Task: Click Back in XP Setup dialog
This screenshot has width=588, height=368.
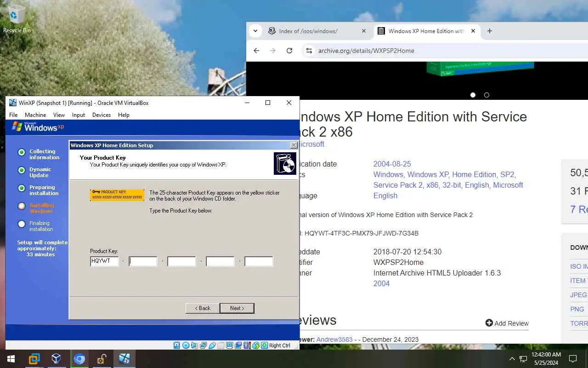Action: tap(202, 308)
